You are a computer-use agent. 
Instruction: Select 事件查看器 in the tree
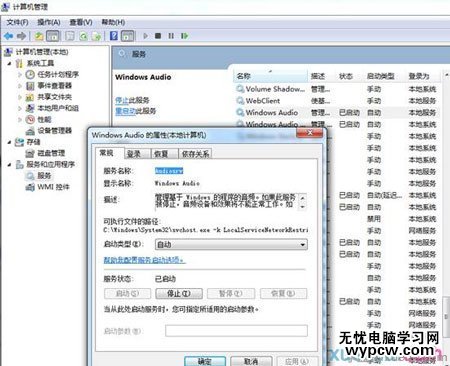tap(54, 86)
